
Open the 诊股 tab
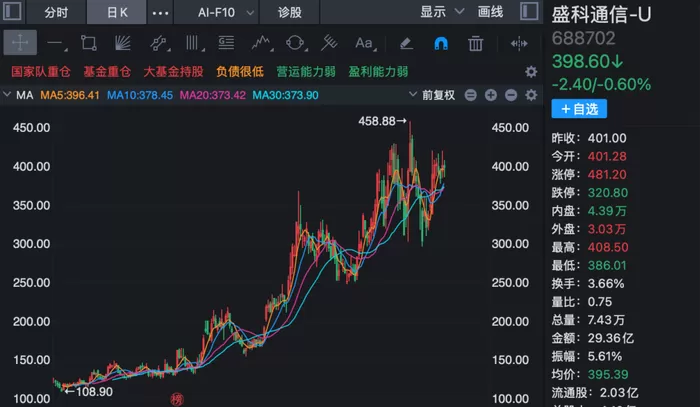[x=290, y=12]
